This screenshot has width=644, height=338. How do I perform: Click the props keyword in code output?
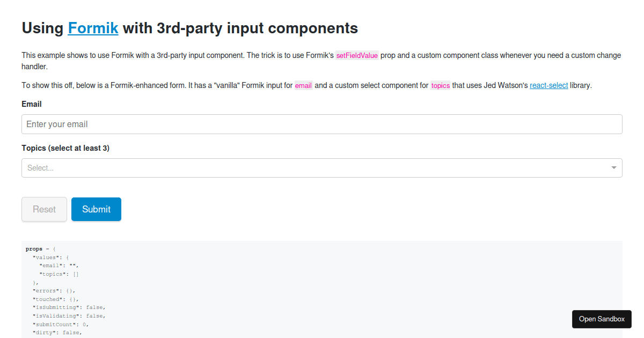34,248
